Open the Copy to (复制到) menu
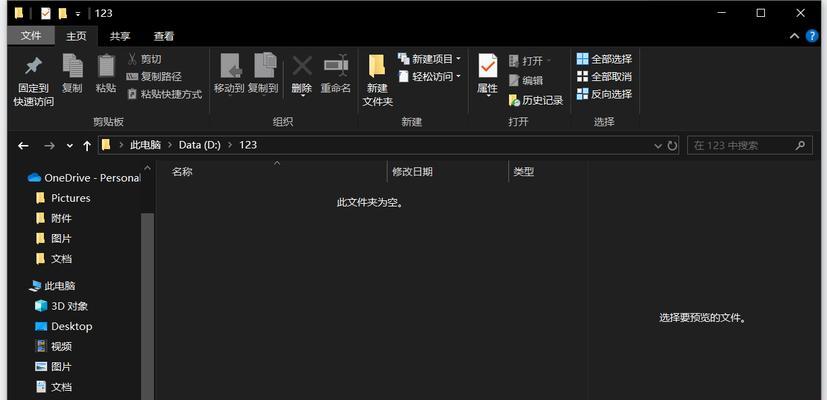 [x=263, y=73]
